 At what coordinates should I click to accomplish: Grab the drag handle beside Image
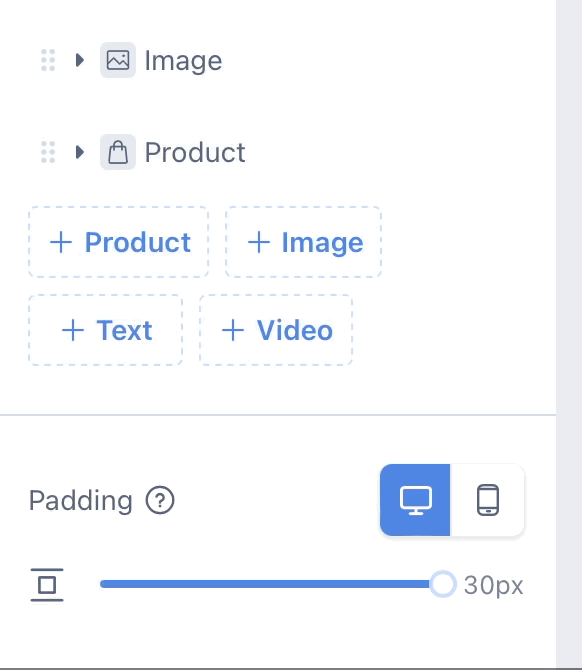pos(48,60)
